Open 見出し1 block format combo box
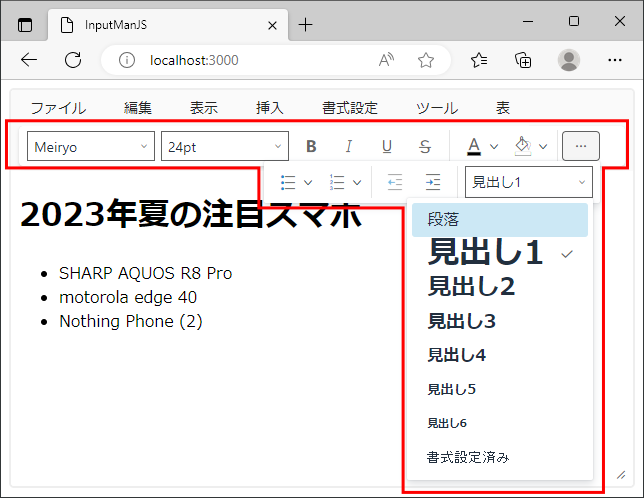644x498 pixels. pyautogui.click(x=529, y=182)
